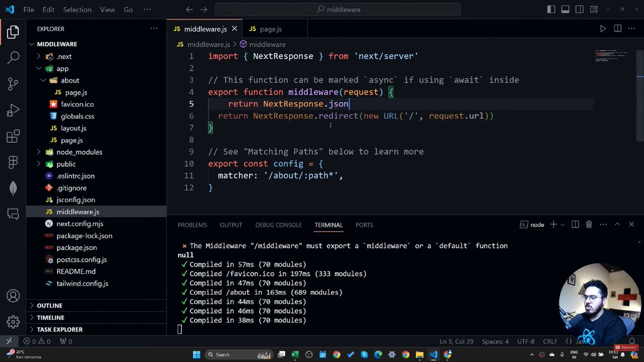Viewport: 644px width, 362px height.
Task: Open the Search view in the activity bar
Action: (13, 57)
